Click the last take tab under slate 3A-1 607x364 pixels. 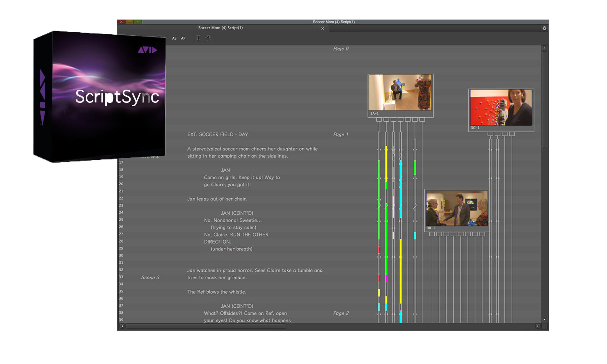pos(422,120)
